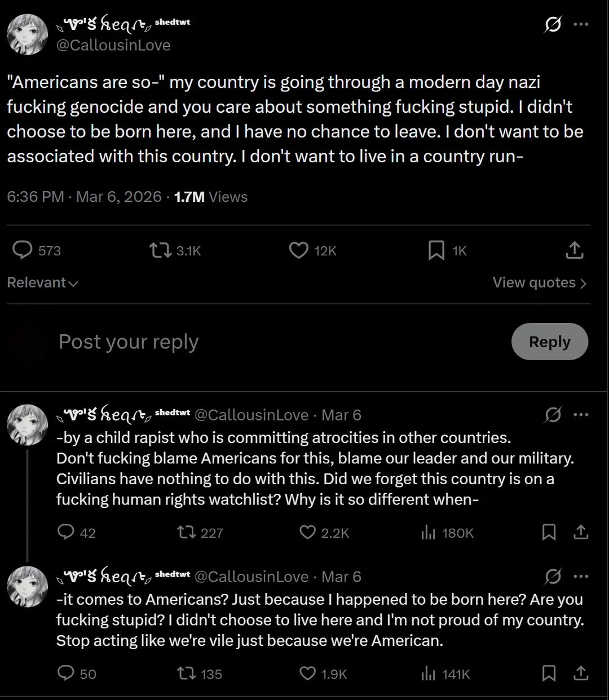
Task: Open Grok icon on main post
Action: (x=553, y=25)
